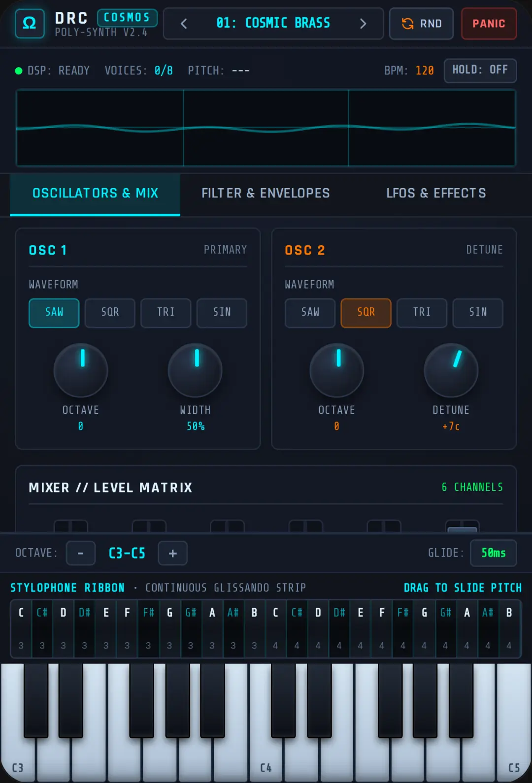Touch the C 4 ribbon segment
532x783 pixels.
(x=275, y=629)
